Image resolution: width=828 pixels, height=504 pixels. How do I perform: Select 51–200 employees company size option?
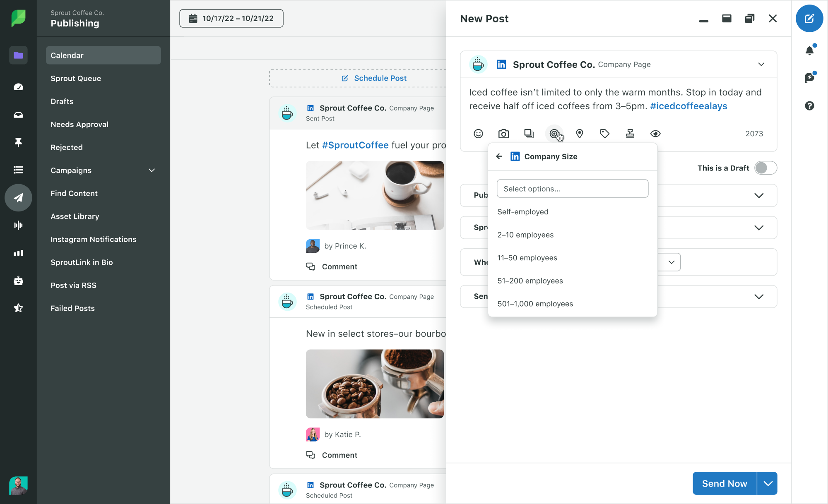point(530,280)
